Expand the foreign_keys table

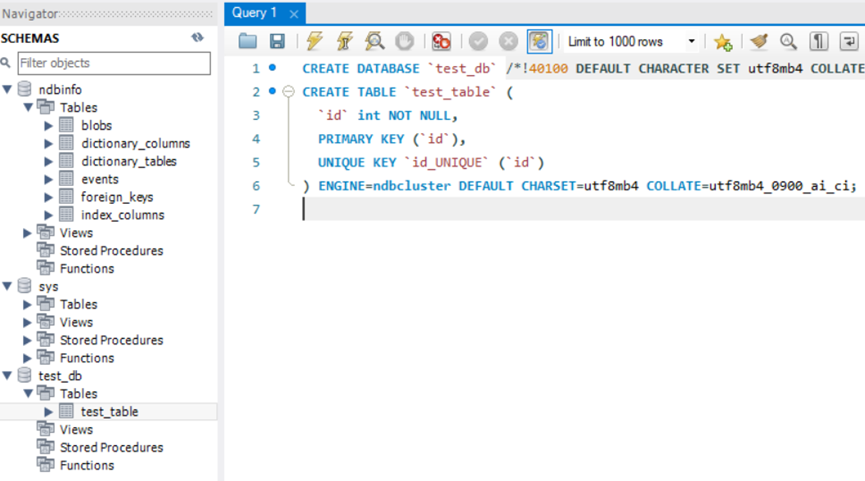point(48,197)
